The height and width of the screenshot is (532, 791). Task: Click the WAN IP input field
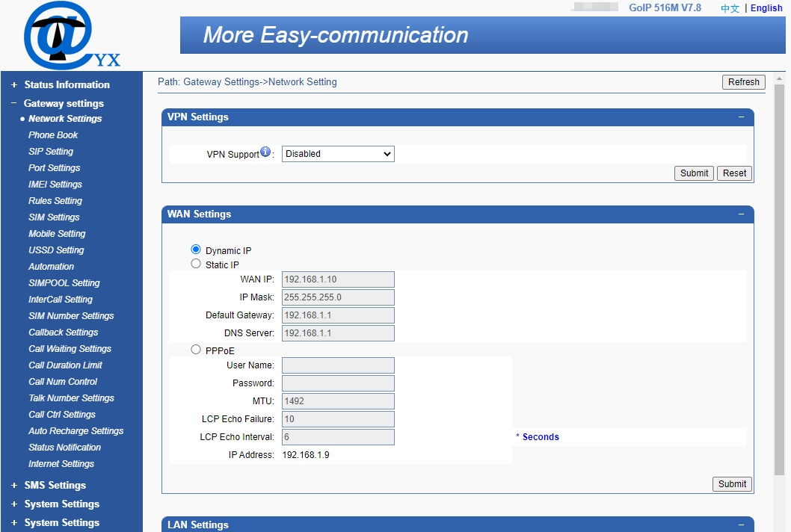pos(337,279)
